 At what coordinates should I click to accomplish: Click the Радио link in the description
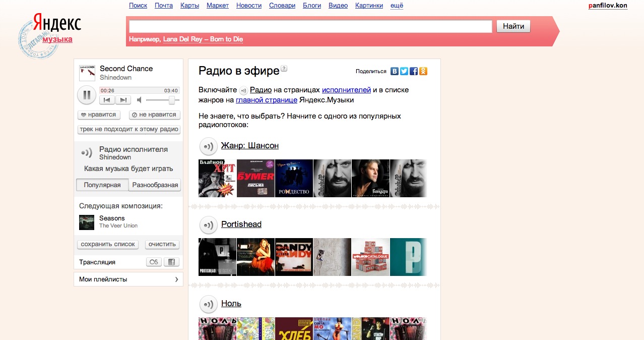coord(261,90)
